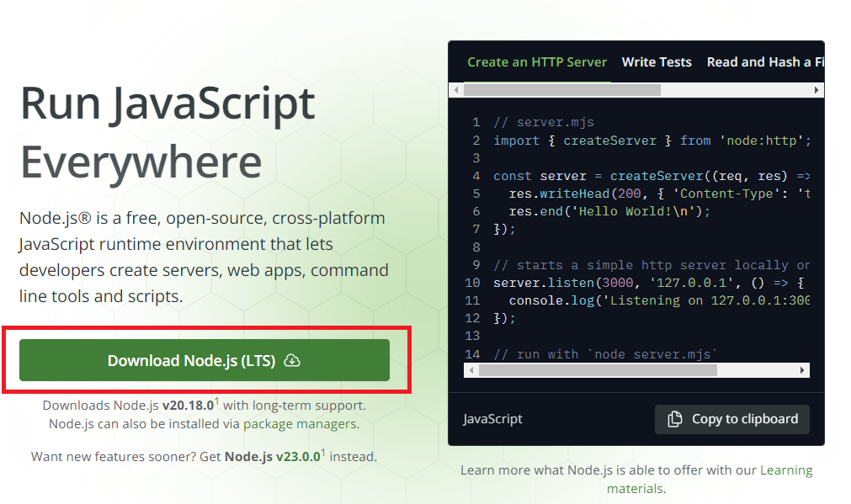Select the Read and Hash a File tab
Image resolution: width=851 pixels, height=504 pixels.
pos(765,62)
